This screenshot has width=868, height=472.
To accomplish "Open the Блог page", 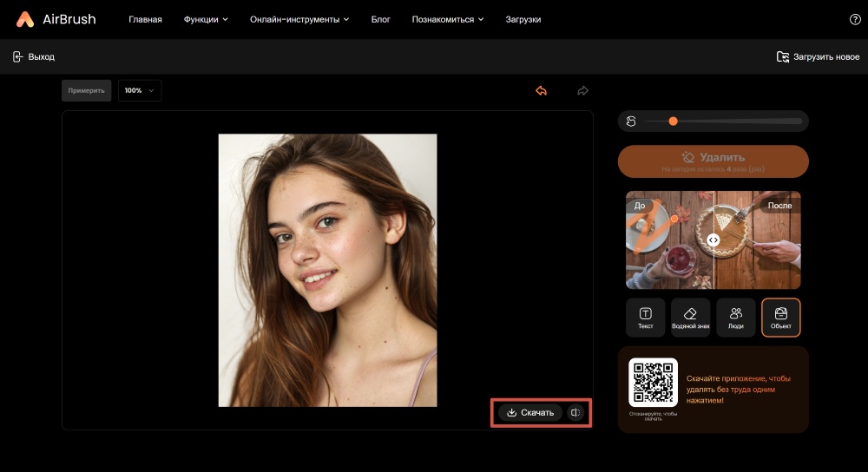I will tap(380, 19).
